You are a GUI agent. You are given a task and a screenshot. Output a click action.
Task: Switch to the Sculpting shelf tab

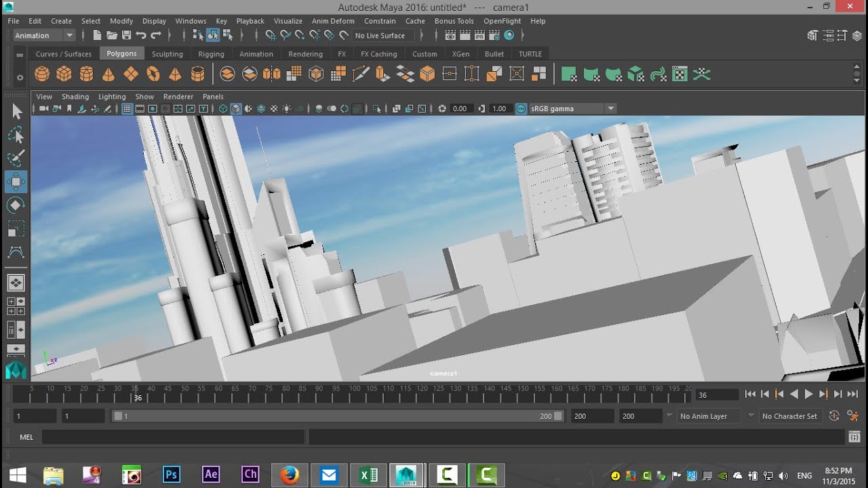pyautogui.click(x=167, y=54)
